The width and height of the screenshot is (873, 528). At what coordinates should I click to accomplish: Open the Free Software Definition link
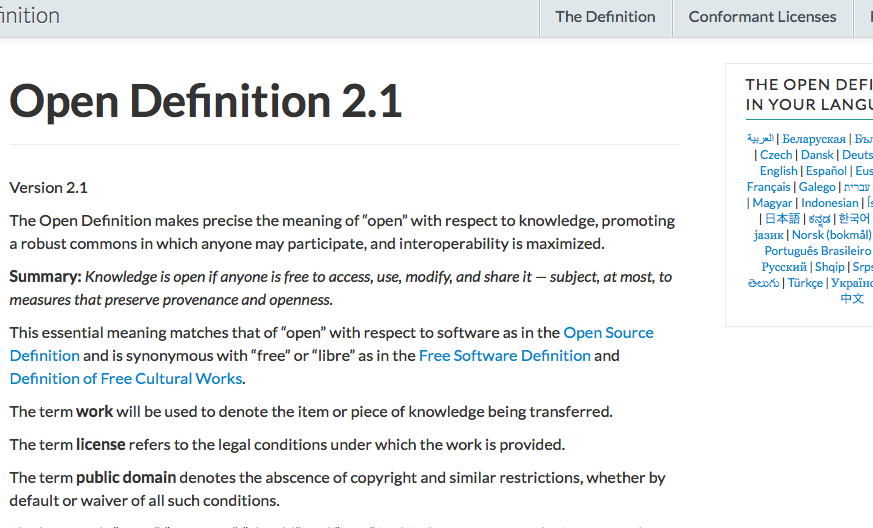point(504,355)
